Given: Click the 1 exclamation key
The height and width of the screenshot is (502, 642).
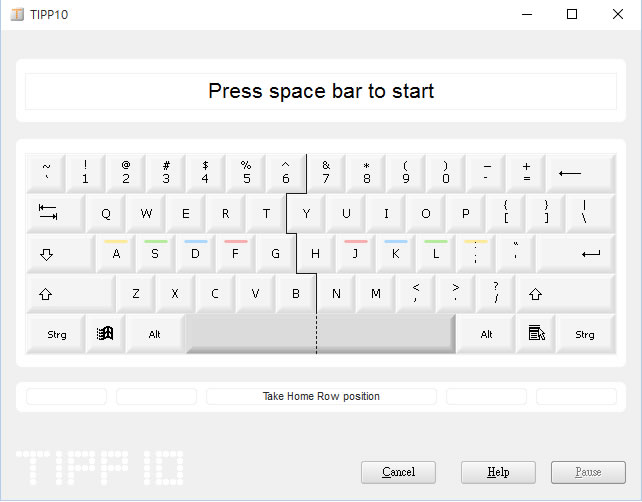Looking at the screenshot, I should pos(86,173).
